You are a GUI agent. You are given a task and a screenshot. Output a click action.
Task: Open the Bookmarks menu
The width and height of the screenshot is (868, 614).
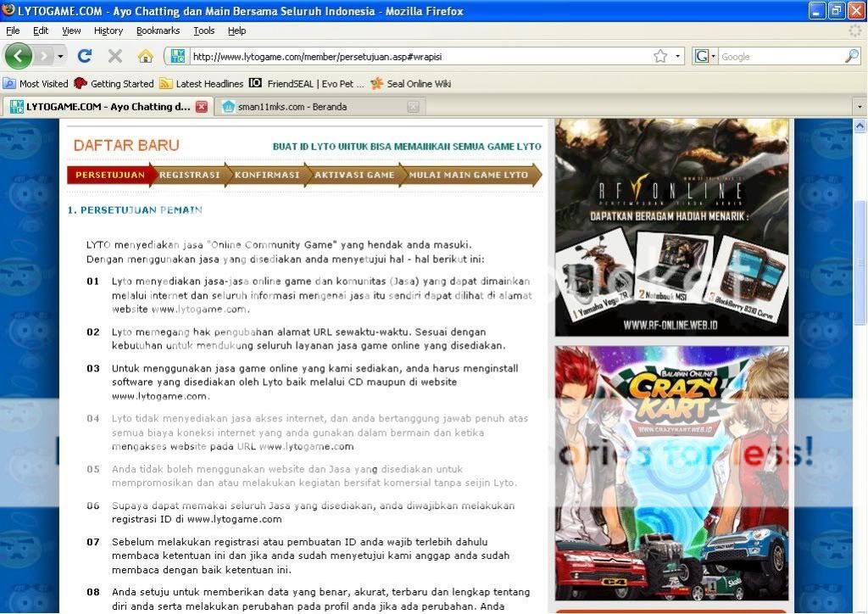point(157,31)
